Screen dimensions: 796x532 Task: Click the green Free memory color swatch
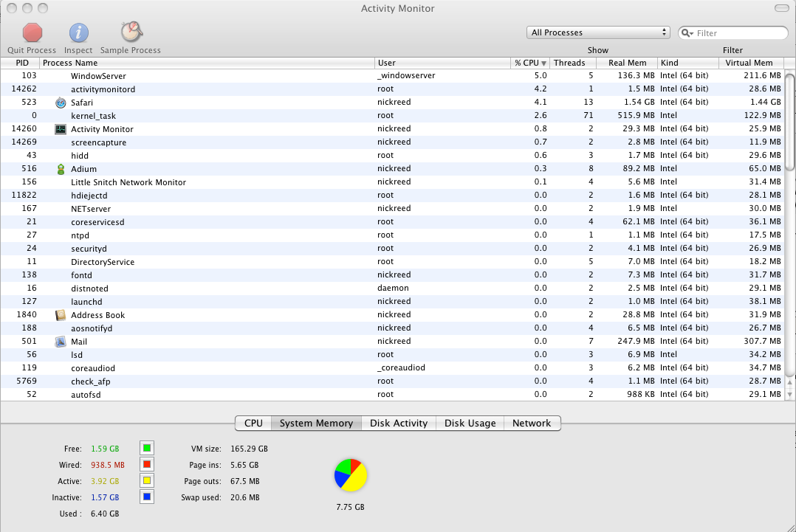point(147,449)
